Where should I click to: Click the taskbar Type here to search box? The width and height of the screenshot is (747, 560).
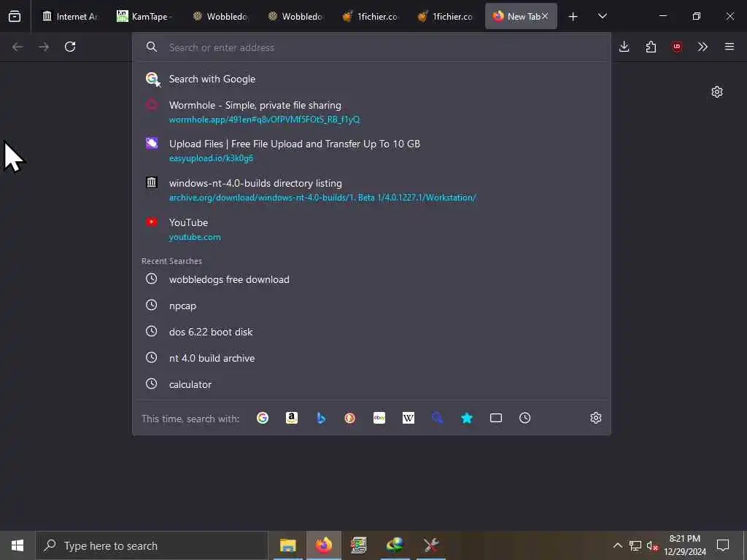152,545
